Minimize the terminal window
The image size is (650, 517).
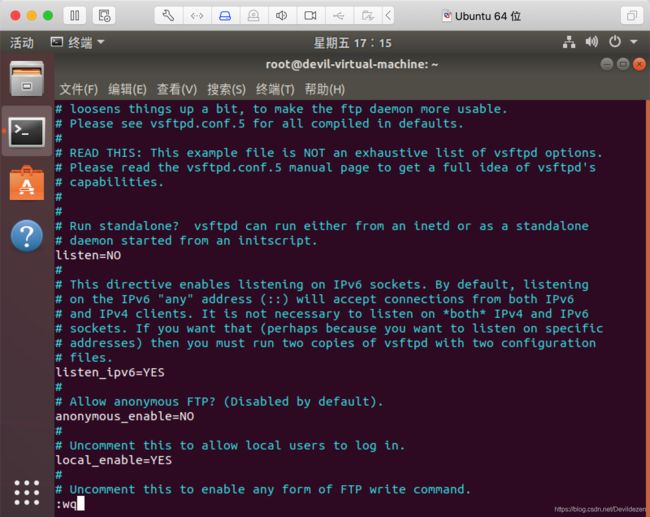(606, 64)
